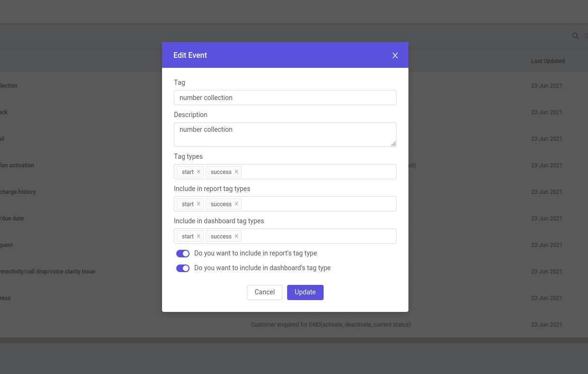588x374 pixels.
Task: Focus the Tag name input field
Action: pos(285,98)
